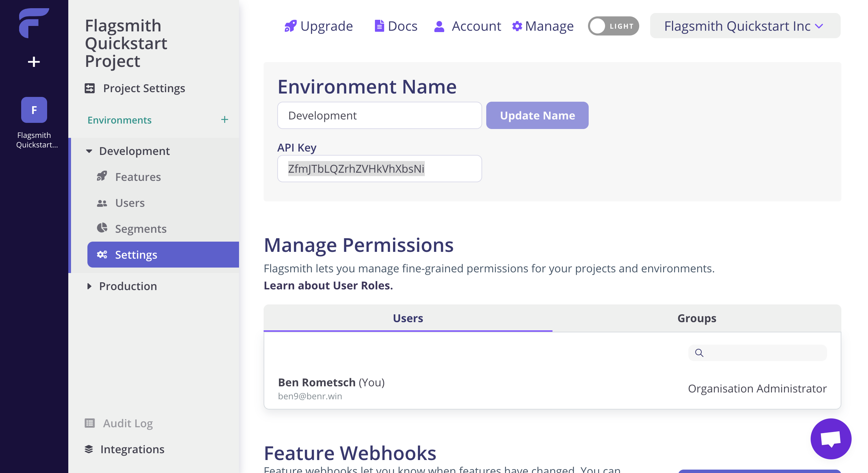868x473 pixels.
Task: Click the Environments heading
Action: [120, 120]
